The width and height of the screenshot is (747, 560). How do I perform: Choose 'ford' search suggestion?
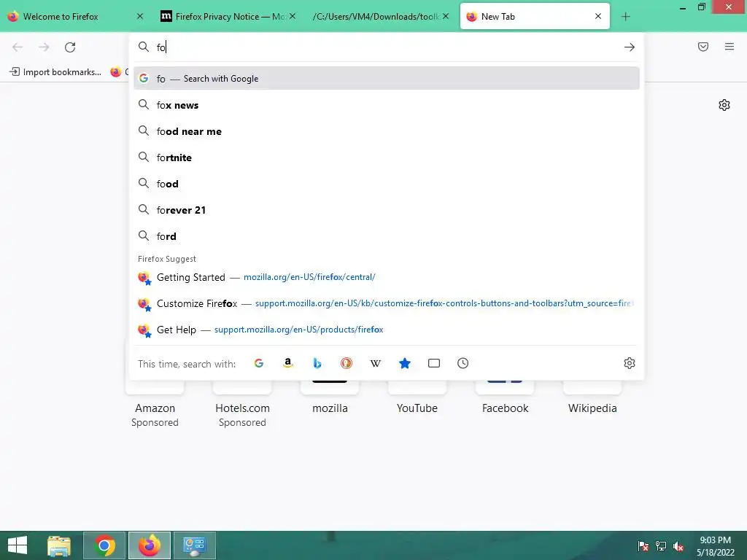(x=387, y=236)
